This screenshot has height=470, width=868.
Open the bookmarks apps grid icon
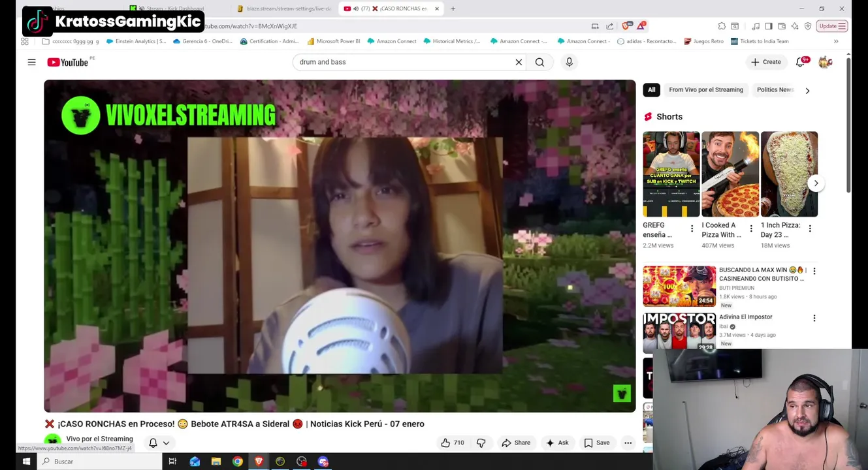25,41
